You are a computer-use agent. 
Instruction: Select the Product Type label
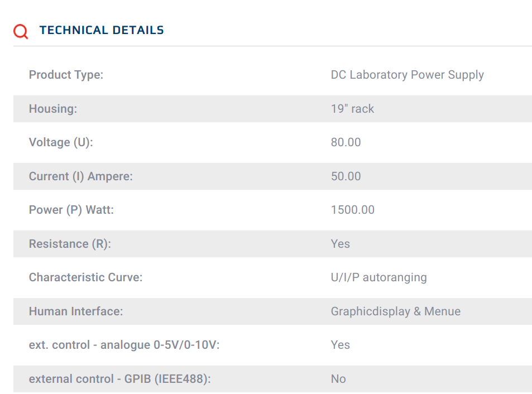click(x=66, y=75)
